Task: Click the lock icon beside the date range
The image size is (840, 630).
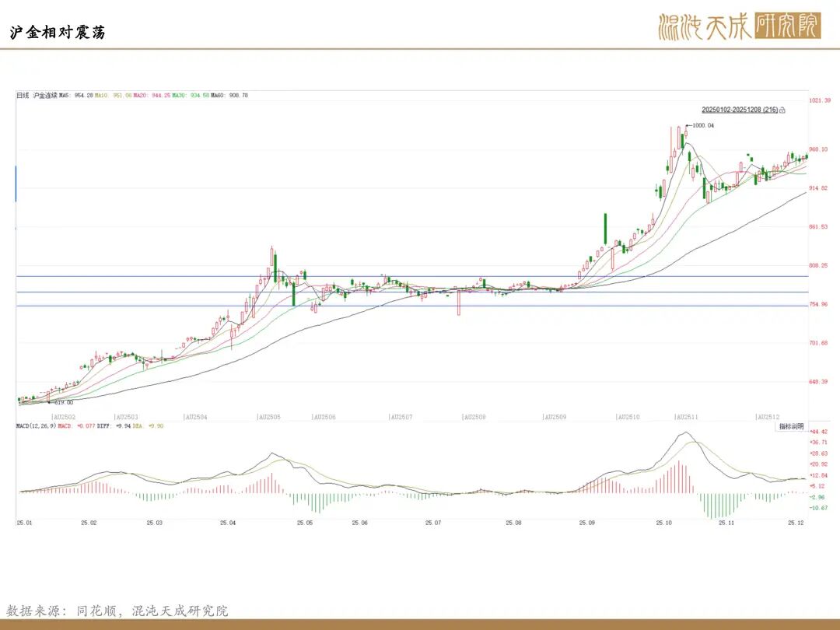Action: [782, 110]
